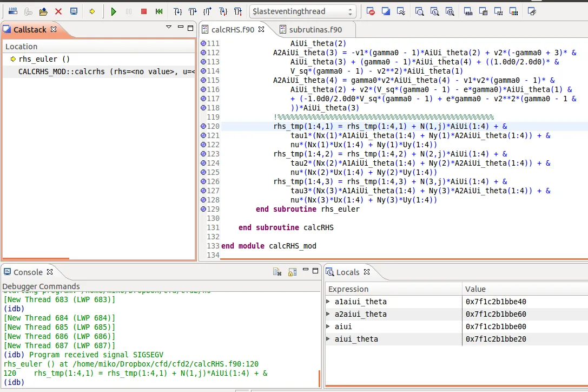588x392 pixels.
Task: Click the colored grid view toolbar icon
Action: [x=514, y=11]
